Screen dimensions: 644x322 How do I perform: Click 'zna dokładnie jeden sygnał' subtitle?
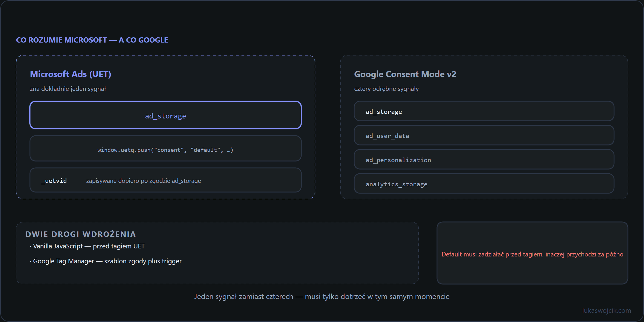68,89
